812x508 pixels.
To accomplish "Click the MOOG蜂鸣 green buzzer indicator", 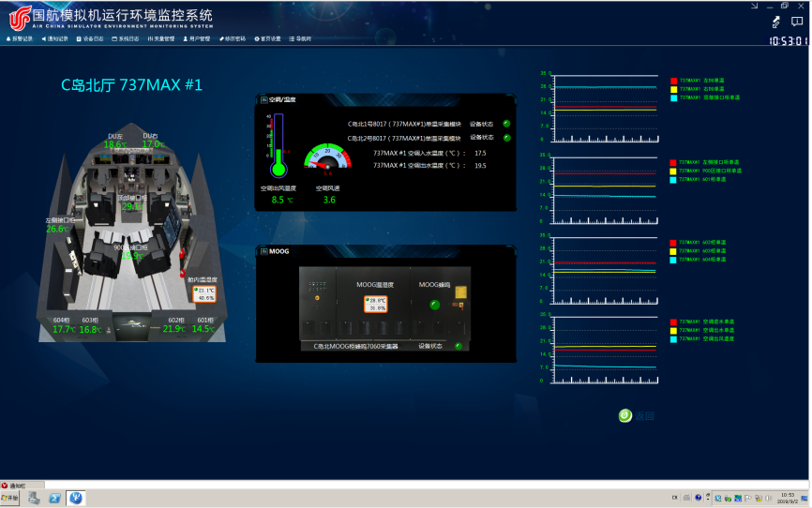I will point(435,304).
